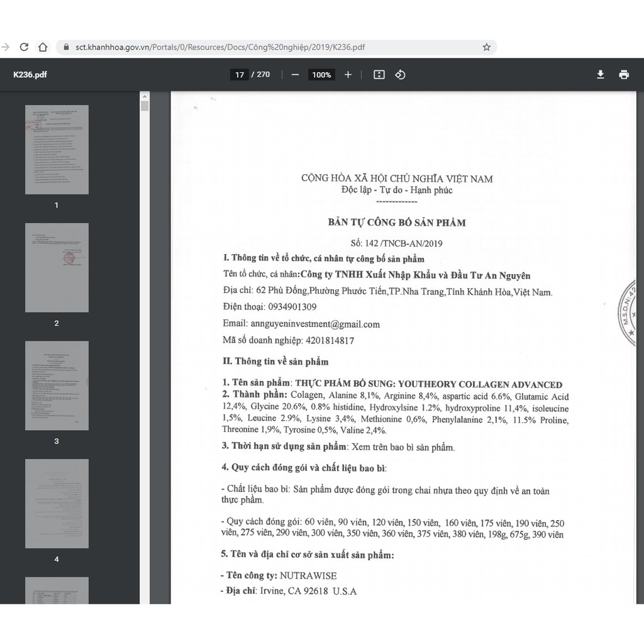Click the fit to page icon
Viewport: 644px width, 644px height.
(x=379, y=75)
